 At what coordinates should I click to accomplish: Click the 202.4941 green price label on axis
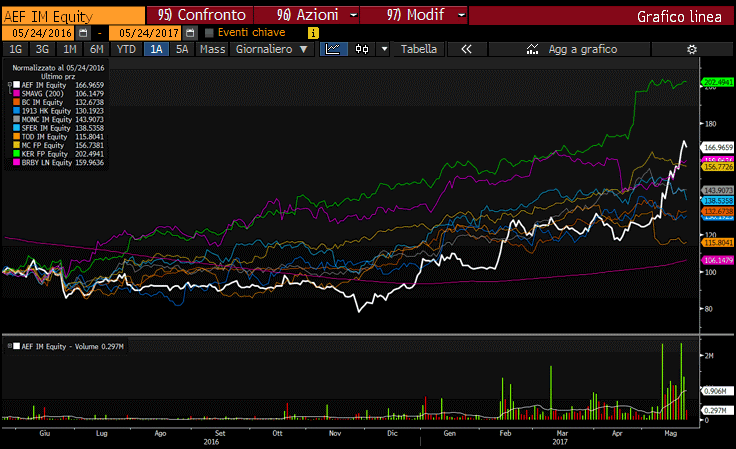(718, 82)
